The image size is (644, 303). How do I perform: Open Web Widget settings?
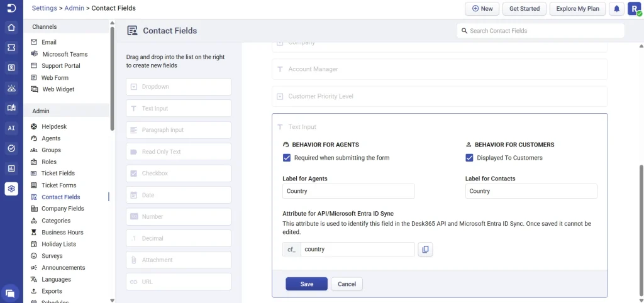(58, 89)
